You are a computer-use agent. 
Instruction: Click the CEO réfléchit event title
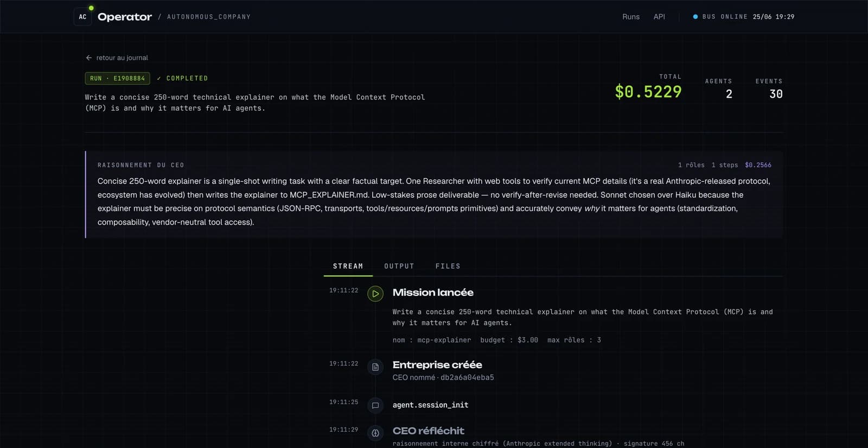click(x=429, y=431)
